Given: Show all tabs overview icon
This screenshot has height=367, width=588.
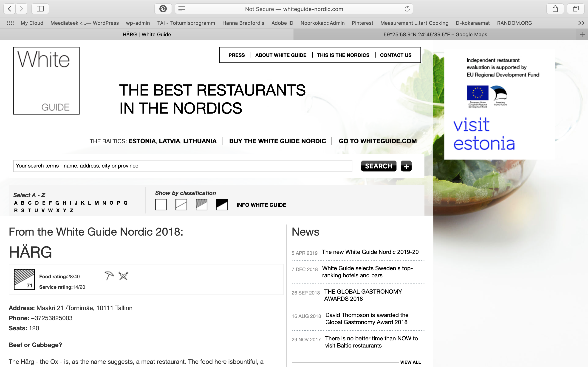Looking at the screenshot, I should (x=576, y=9).
